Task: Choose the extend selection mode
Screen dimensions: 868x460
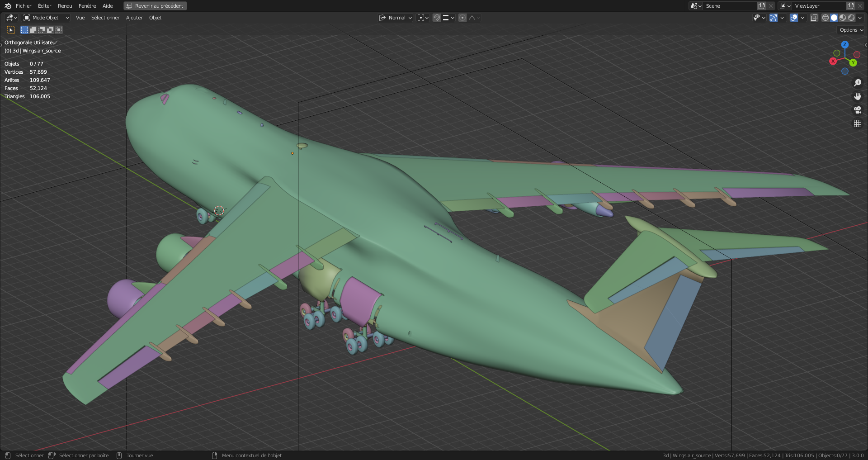Action: pos(33,30)
